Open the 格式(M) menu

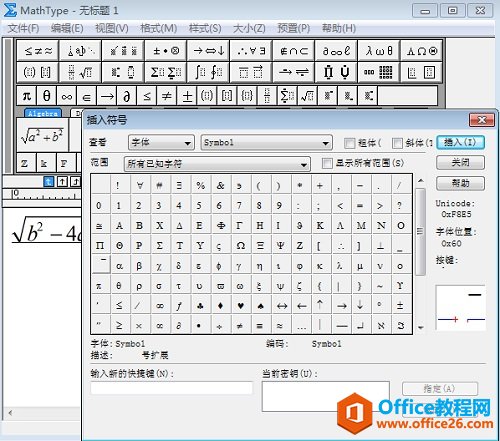point(159,28)
